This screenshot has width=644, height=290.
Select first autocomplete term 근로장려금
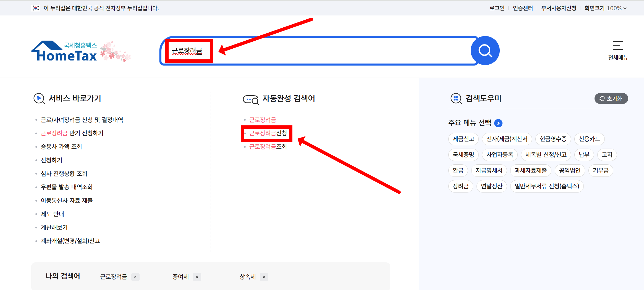tap(263, 120)
